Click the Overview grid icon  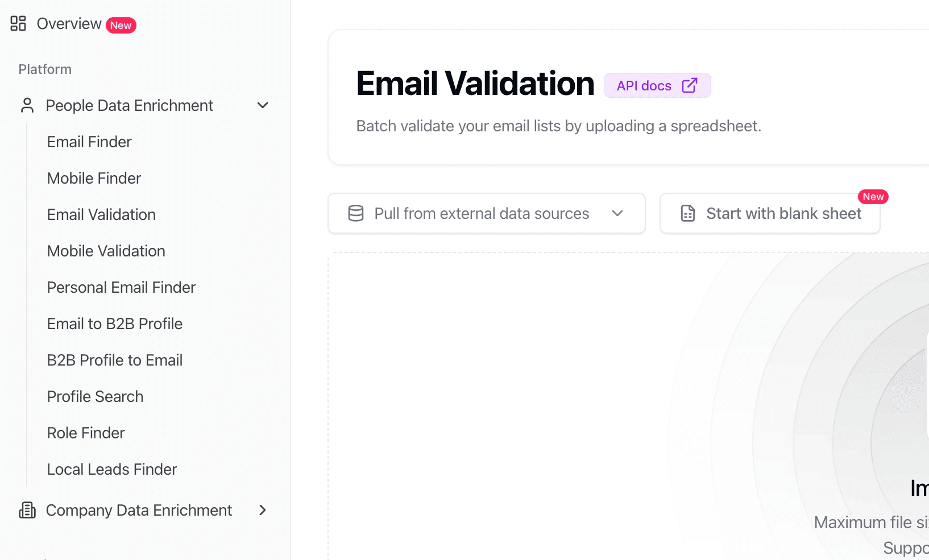[x=18, y=23]
